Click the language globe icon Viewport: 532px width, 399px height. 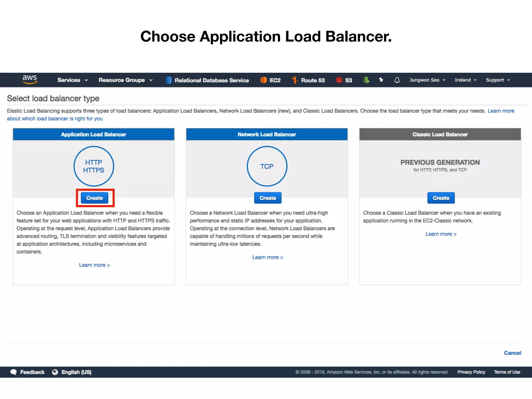click(x=55, y=372)
